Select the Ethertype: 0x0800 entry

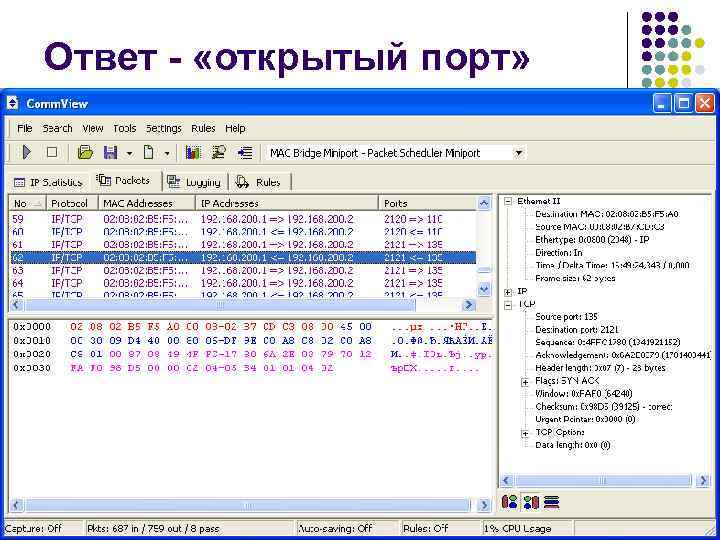click(x=592, y=240)
